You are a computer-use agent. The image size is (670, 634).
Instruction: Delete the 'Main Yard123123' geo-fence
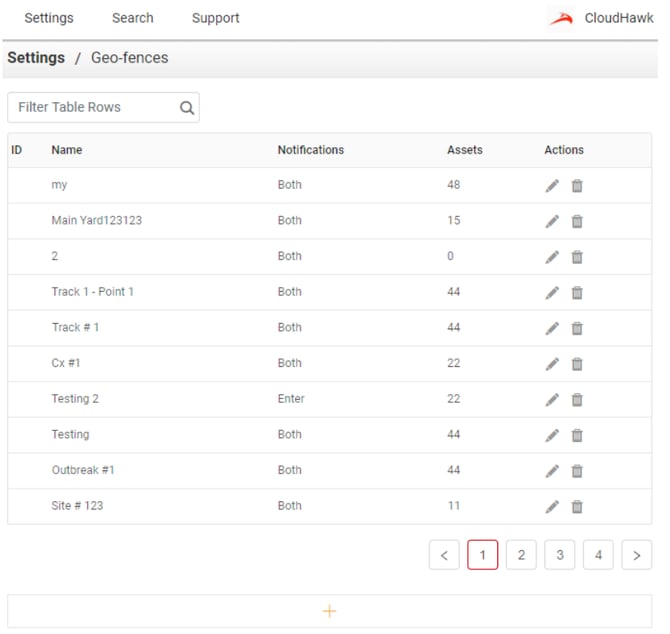[x=577, y=221]
